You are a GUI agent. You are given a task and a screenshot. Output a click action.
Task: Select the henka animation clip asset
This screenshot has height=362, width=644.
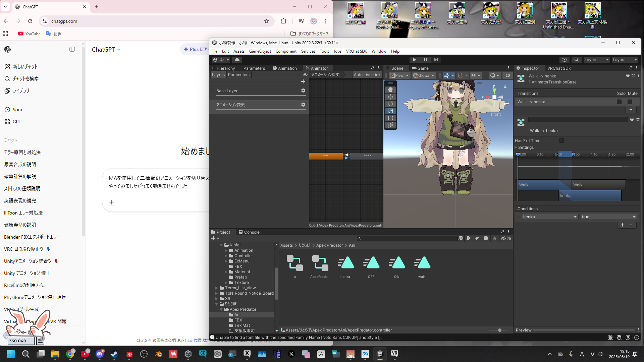coord(345,267)
